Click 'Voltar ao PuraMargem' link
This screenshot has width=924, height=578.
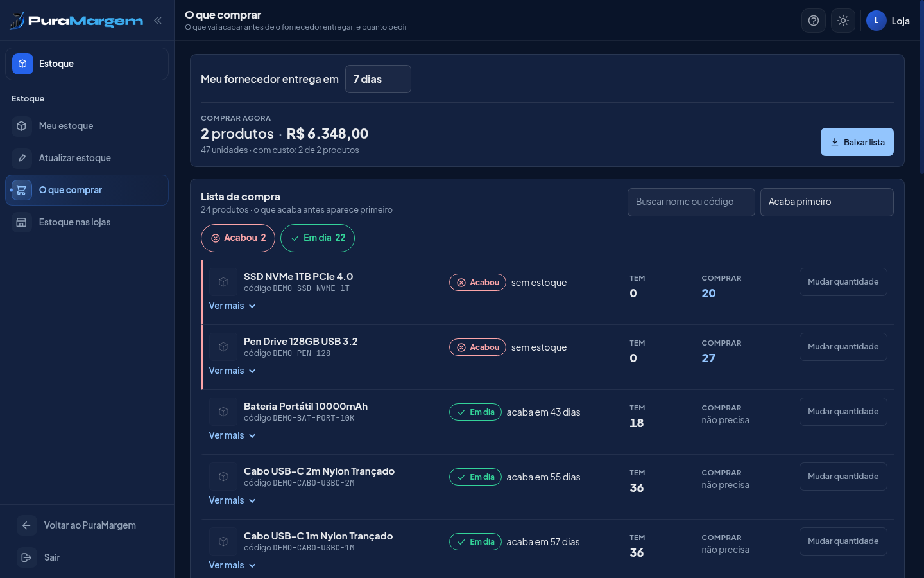(87, 525)
